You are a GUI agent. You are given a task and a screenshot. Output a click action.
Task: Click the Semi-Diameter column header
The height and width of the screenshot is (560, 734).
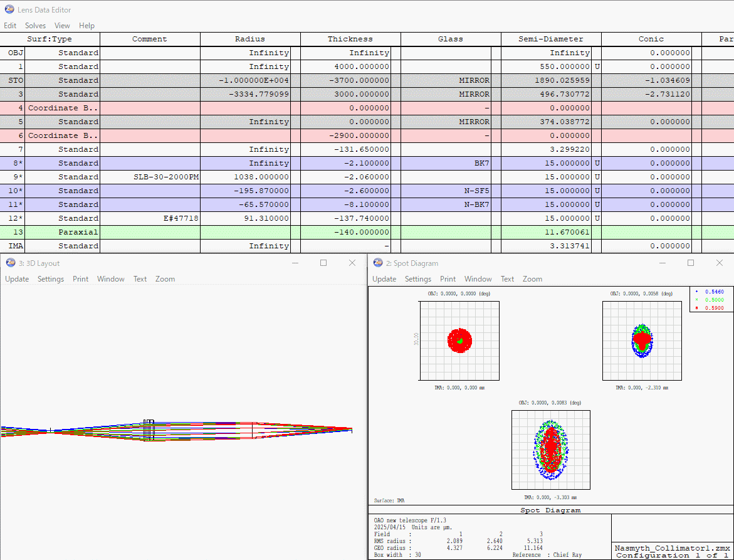coord(550,40)
